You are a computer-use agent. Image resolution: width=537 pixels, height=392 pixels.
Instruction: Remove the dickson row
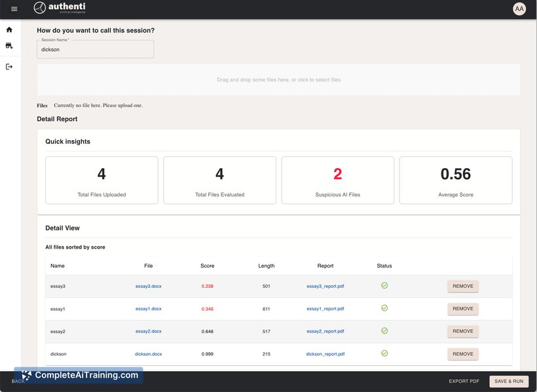(x=463, y=354)
